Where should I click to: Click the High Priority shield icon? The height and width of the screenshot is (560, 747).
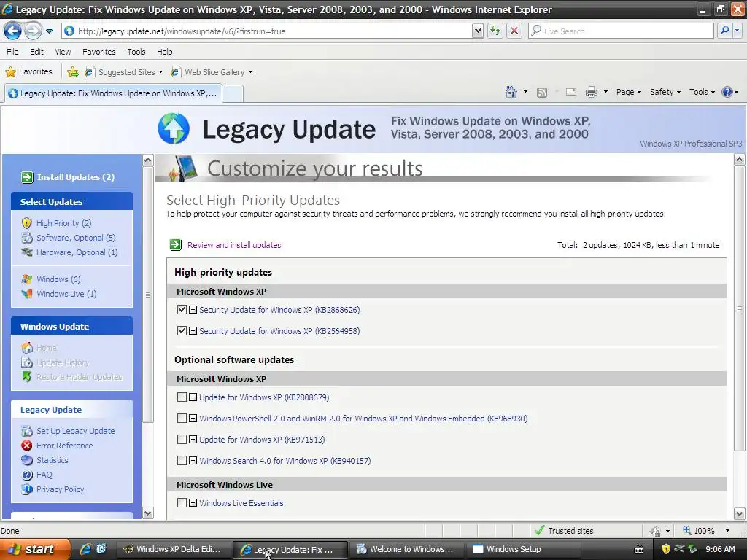coord(27,223)
